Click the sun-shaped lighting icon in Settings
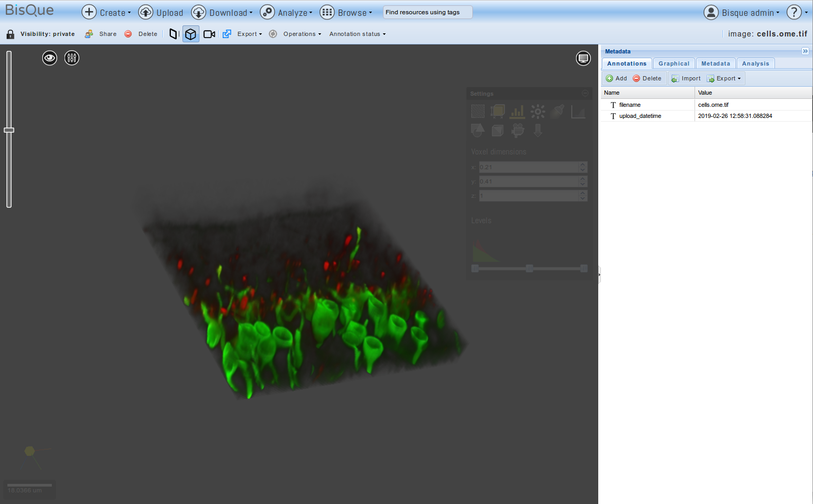 pyautogui.click(x=537, y=112)
